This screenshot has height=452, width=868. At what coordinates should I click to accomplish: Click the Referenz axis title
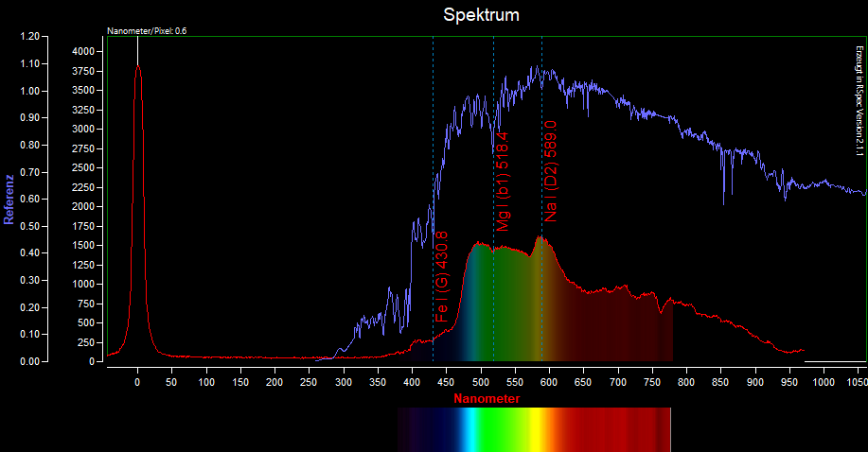[9, 200]
